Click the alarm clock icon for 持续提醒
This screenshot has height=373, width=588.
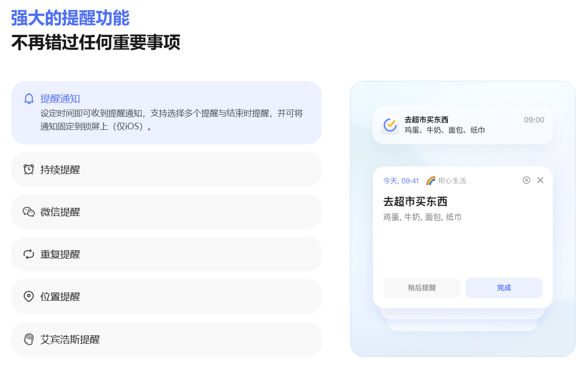click(x=29, y=169)
